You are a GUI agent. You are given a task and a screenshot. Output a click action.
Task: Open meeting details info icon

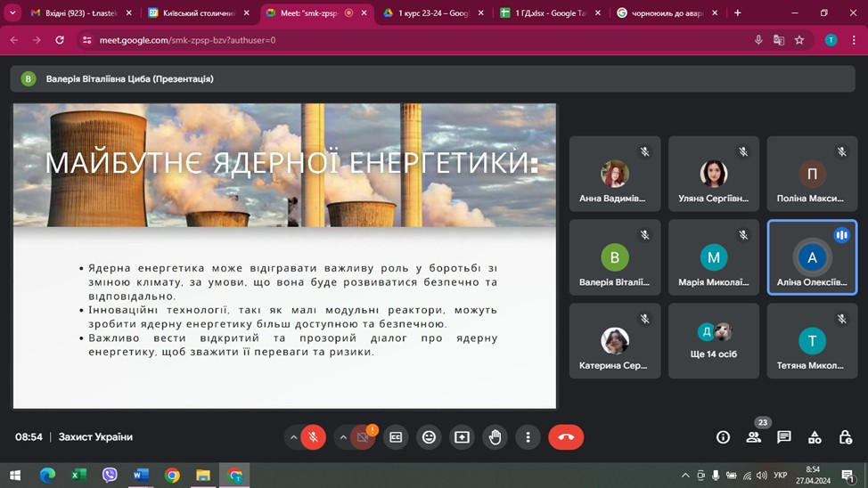(723, 437)
